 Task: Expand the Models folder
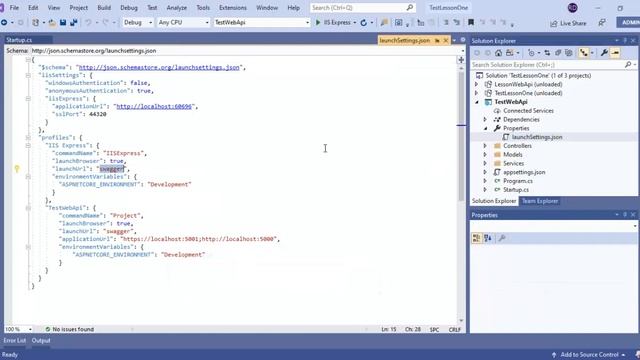point(485,155)
